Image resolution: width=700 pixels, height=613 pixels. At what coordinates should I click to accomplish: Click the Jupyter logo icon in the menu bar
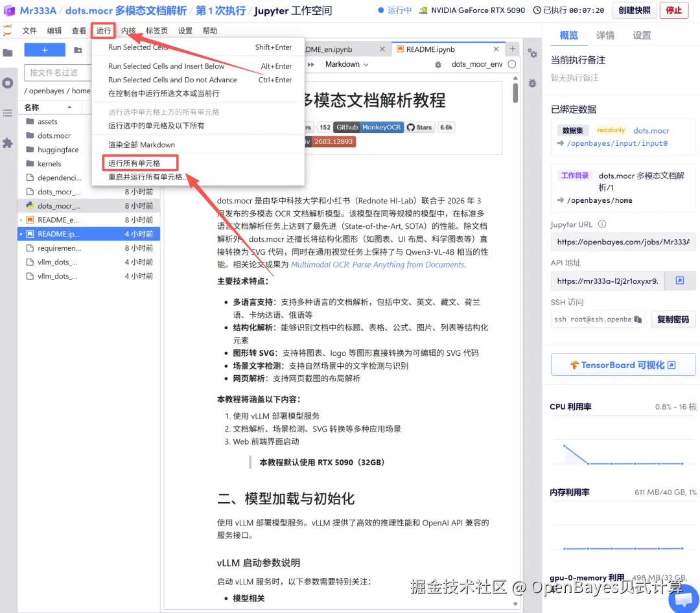(8, 30)
